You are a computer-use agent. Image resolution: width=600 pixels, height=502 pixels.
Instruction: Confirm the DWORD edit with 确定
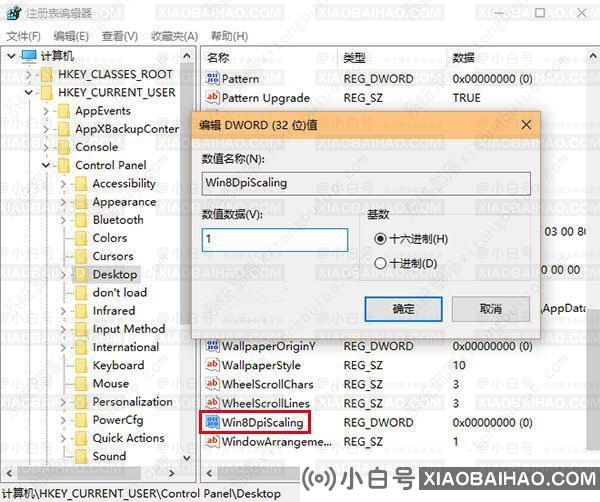403,309
